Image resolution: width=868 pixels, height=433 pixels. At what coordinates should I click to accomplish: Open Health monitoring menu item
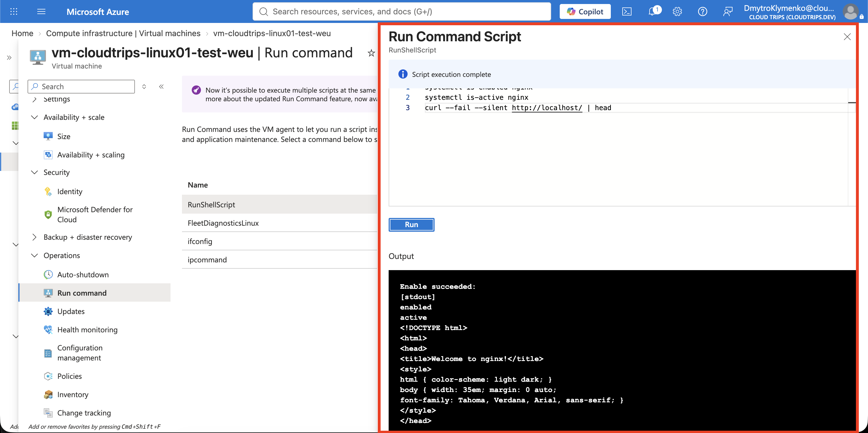pyautogui.click(x=88, y=330)
